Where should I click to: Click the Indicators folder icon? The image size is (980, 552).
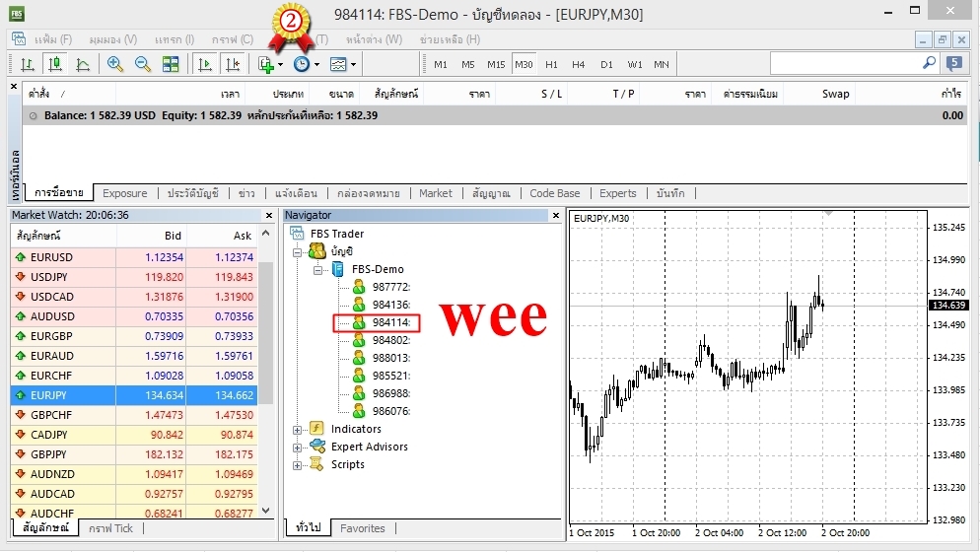(316, 428)
